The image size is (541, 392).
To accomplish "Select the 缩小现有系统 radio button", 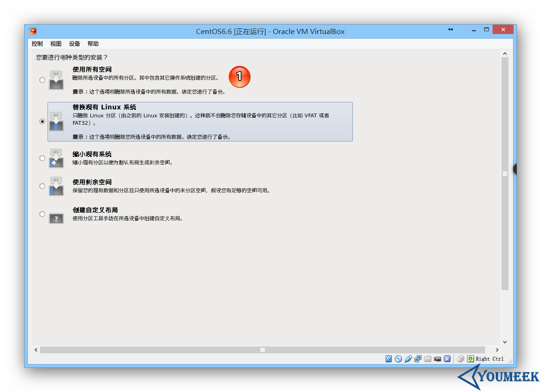I will coord(42,158).
